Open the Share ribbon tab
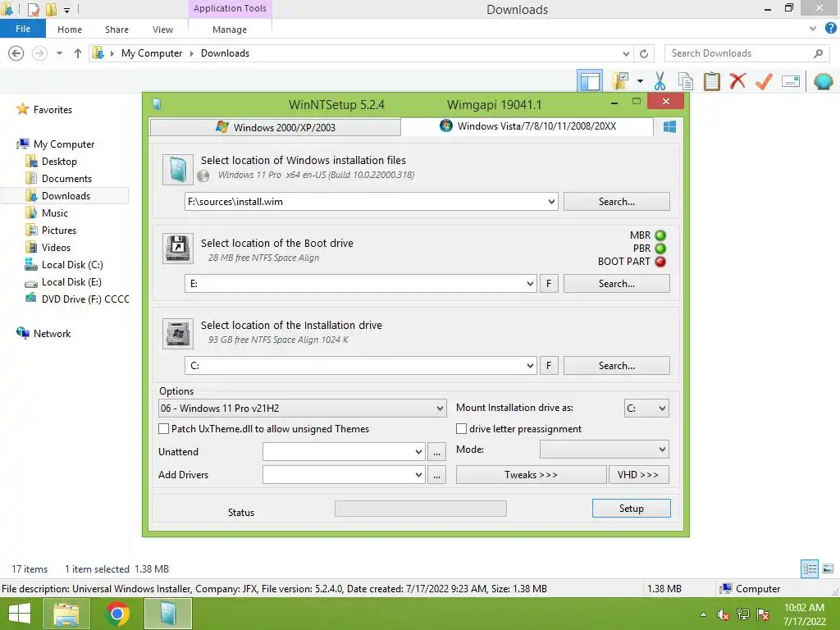The height and width of the screenshot is (630, 840). point(116,30)
